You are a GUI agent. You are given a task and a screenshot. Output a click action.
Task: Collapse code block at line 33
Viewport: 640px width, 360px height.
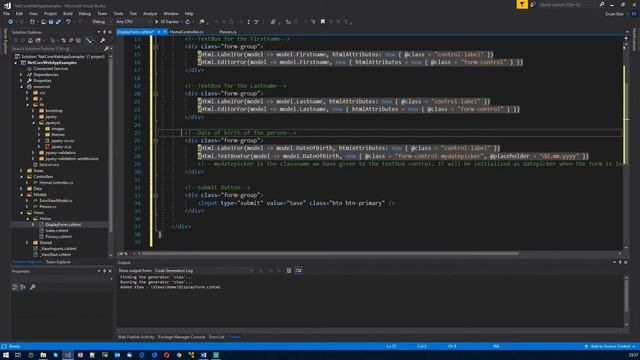[x=156, y=196]
